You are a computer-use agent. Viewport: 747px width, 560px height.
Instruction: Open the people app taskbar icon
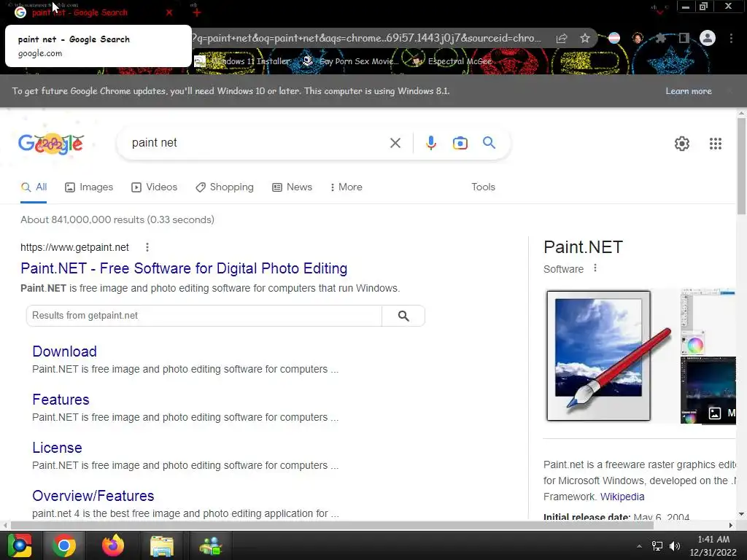pos(211,545)
